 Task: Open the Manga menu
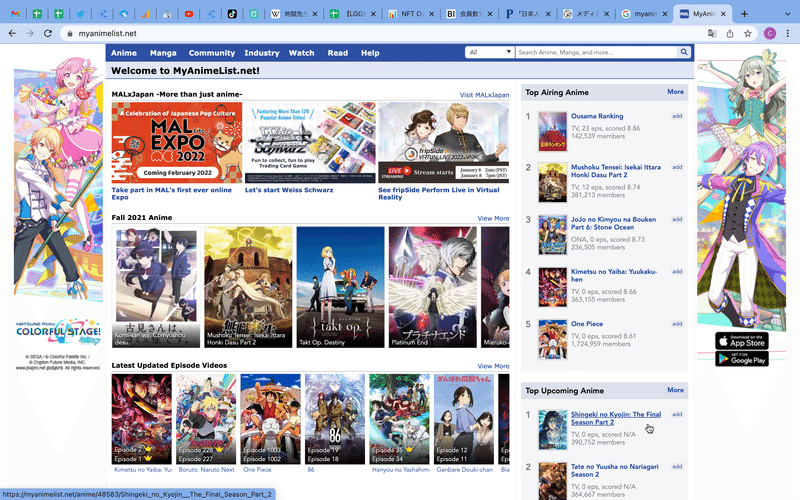pos(163,53)
